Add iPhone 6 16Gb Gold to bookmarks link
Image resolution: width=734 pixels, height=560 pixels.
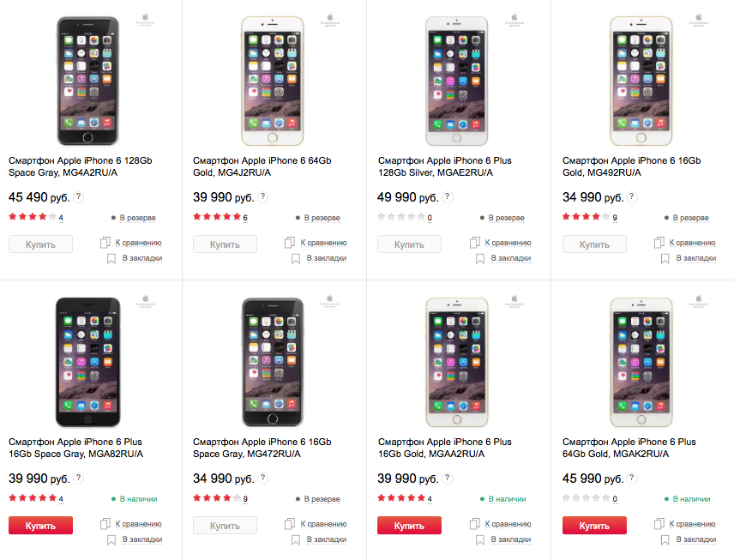(x=695, y=258)
